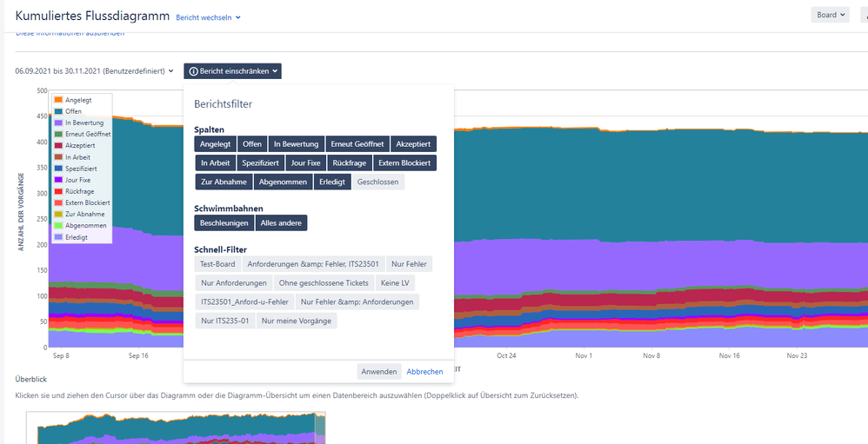
Task: Toggle the Akzeptiert column filter
Action: (413, 144)
